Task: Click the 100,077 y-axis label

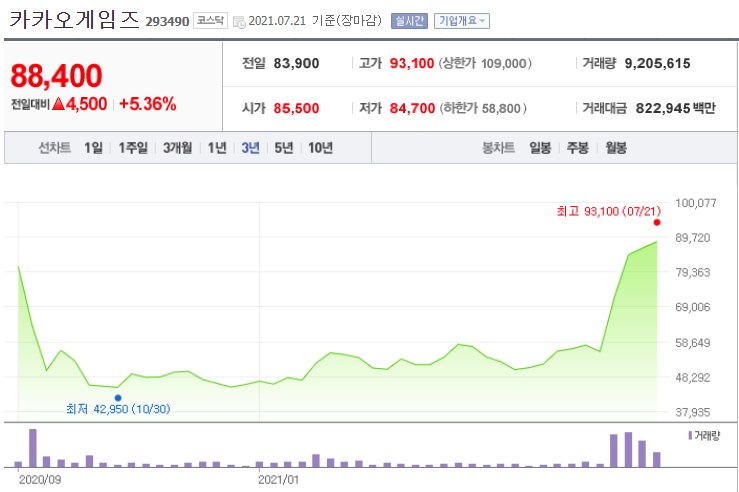Action: [x=696, y=203]
